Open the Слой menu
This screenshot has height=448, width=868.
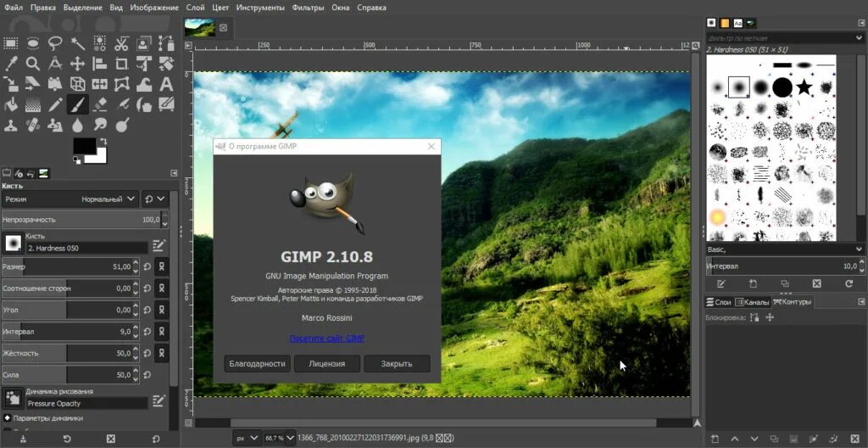(x=194, y=8)
